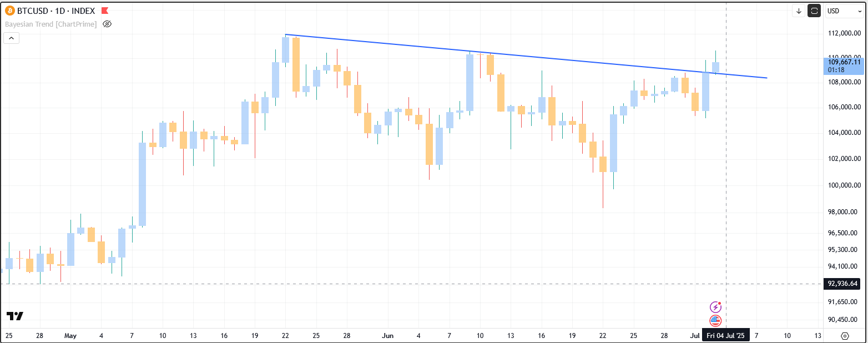
Task: Click the 104,000.00 price axis label
Action: [844, 132]
